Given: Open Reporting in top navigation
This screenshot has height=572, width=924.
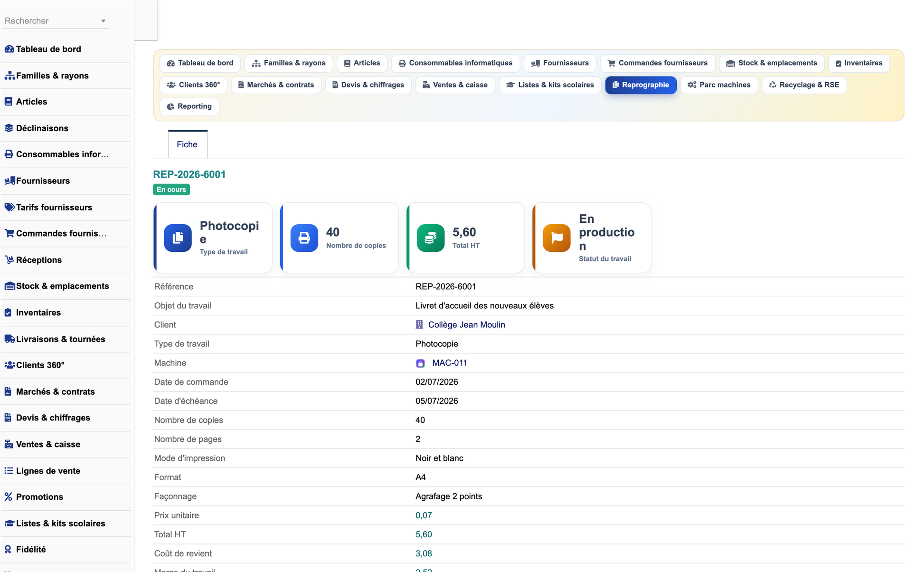Looking at the screenshot, I should click(189, 106).
